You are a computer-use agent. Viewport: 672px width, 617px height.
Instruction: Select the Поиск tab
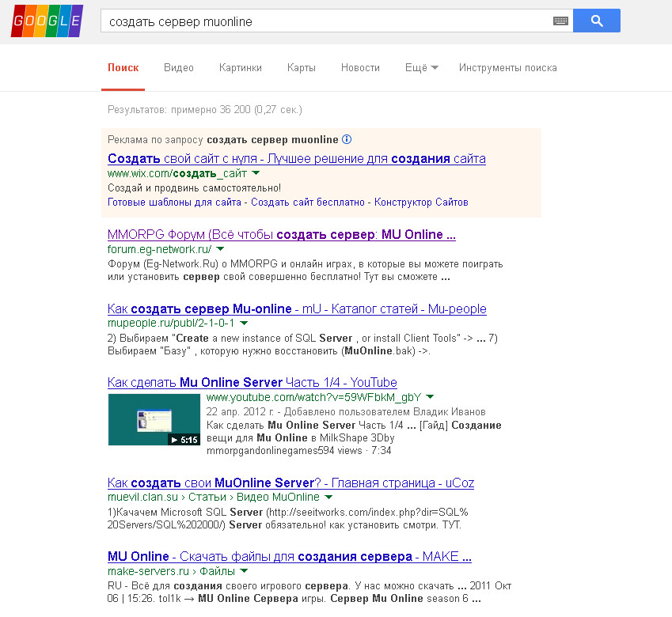click(123, 68)
